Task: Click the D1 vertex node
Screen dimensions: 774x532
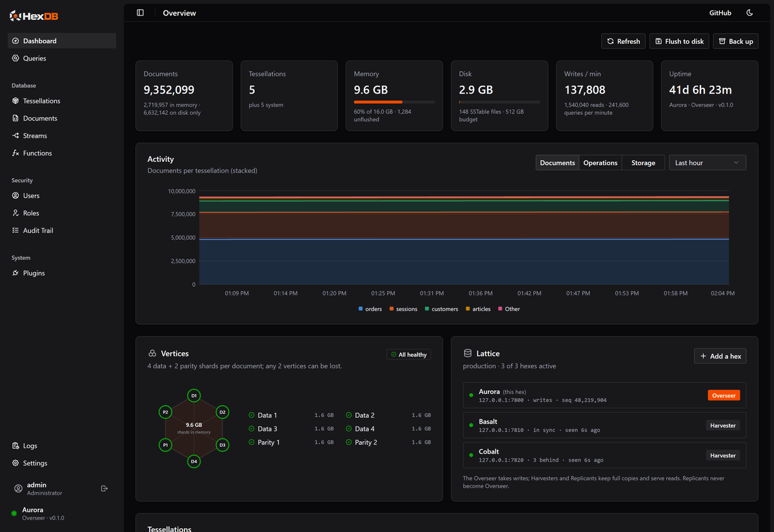Action: click(x=193, y=395)
